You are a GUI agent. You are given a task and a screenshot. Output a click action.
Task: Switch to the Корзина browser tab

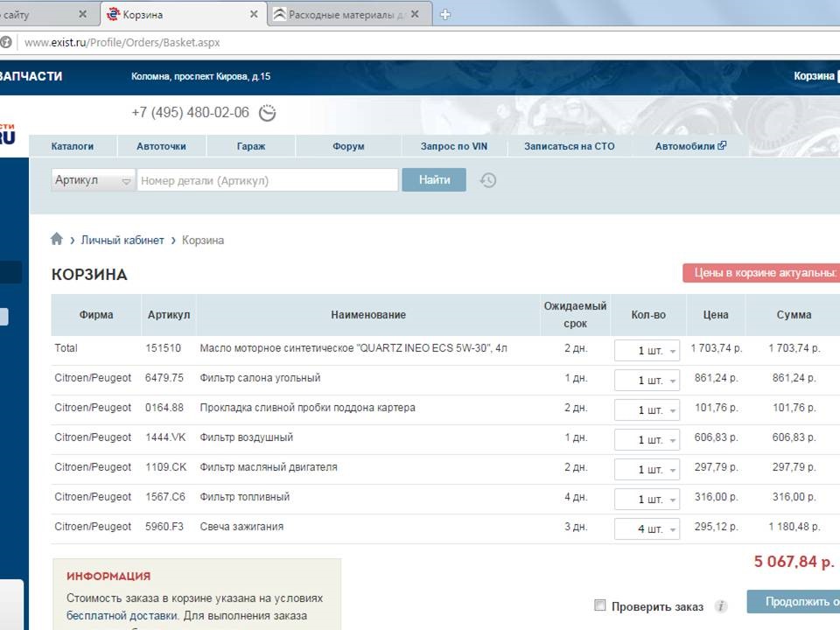point(182,15)
